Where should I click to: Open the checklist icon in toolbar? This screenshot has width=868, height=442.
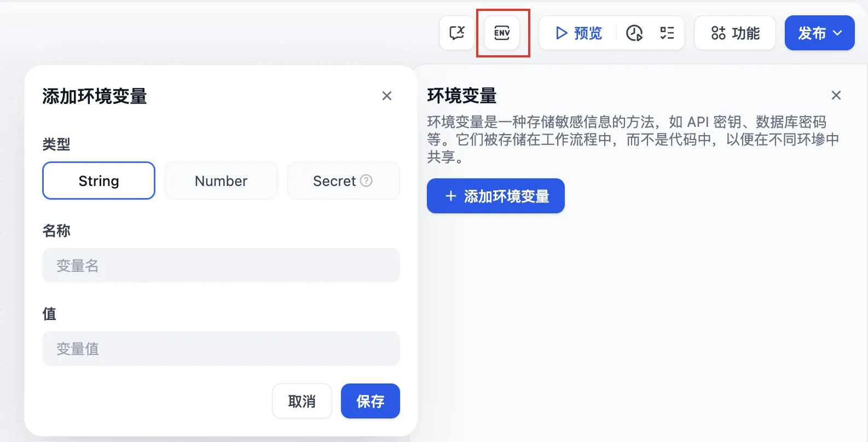click(x=667, y=33)
